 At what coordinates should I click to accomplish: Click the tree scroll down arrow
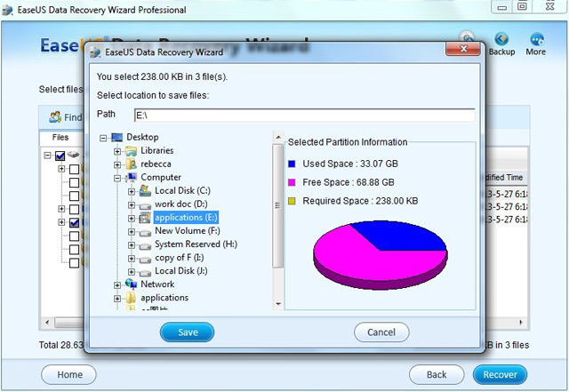tap(278, 304)
